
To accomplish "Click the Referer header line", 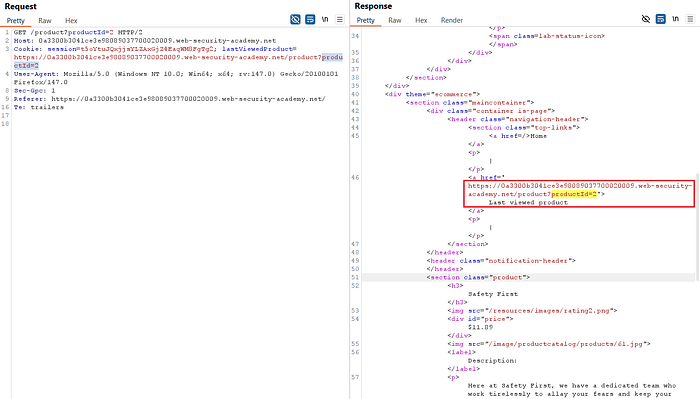I will point(169,99).
